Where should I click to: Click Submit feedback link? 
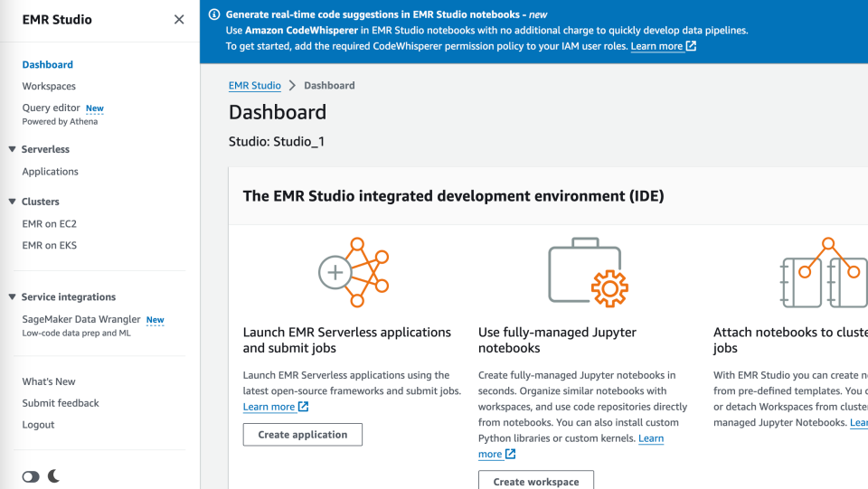coord(61,403)
